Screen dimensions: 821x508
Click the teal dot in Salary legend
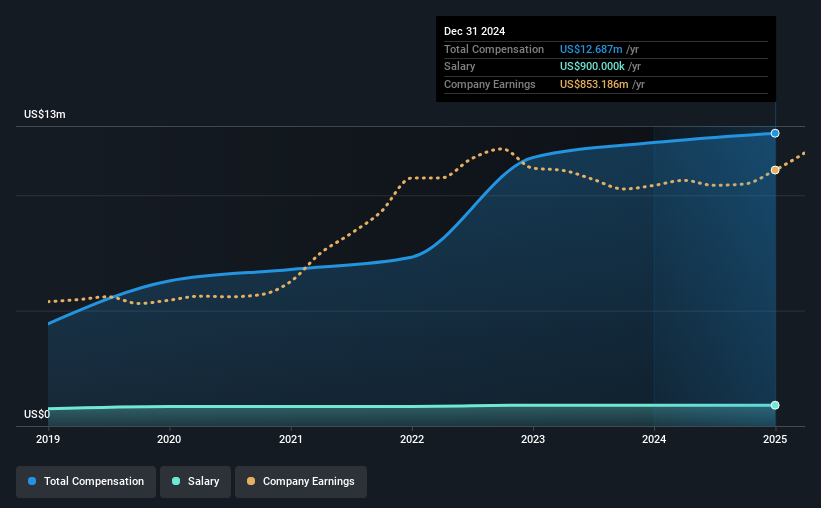pyautogui.click(x=176, y=481)
